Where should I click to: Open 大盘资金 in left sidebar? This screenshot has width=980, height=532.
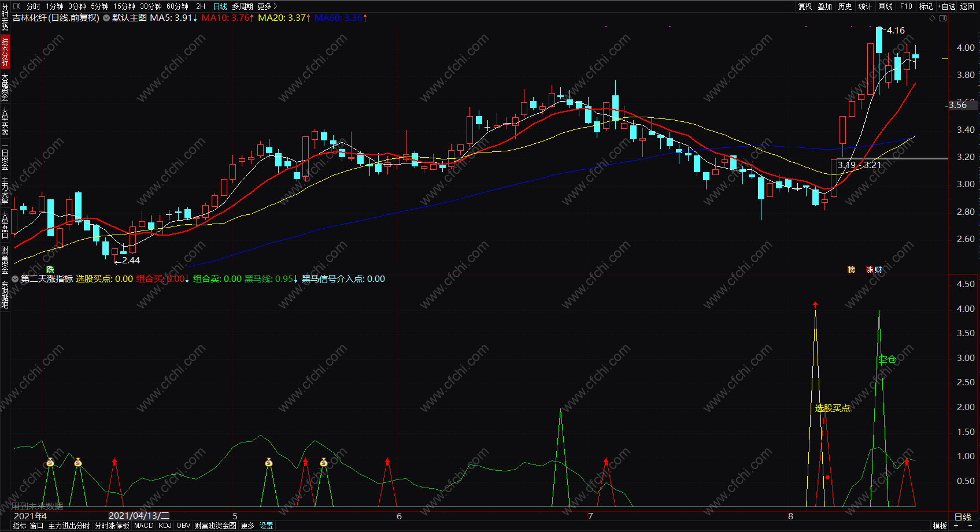click(5, 87)
